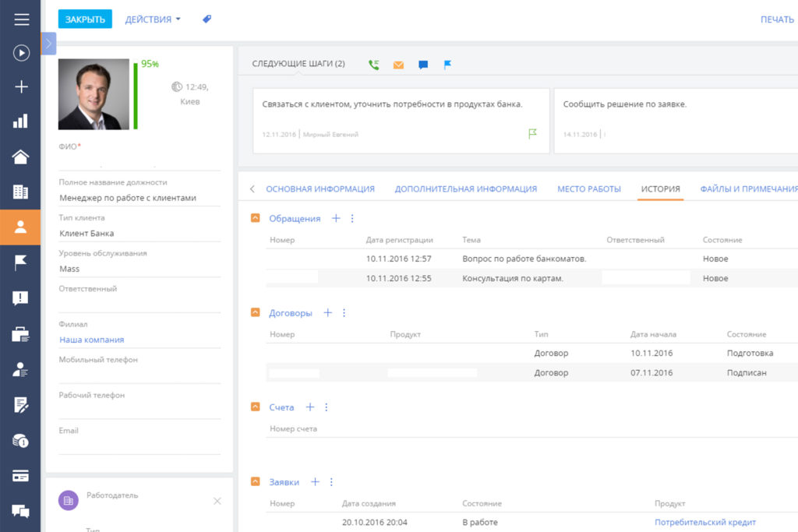Expand the collapsed left panel arrow
Image resolution: width=798 pixels, height=532 pixels.
tap(49, 44)
